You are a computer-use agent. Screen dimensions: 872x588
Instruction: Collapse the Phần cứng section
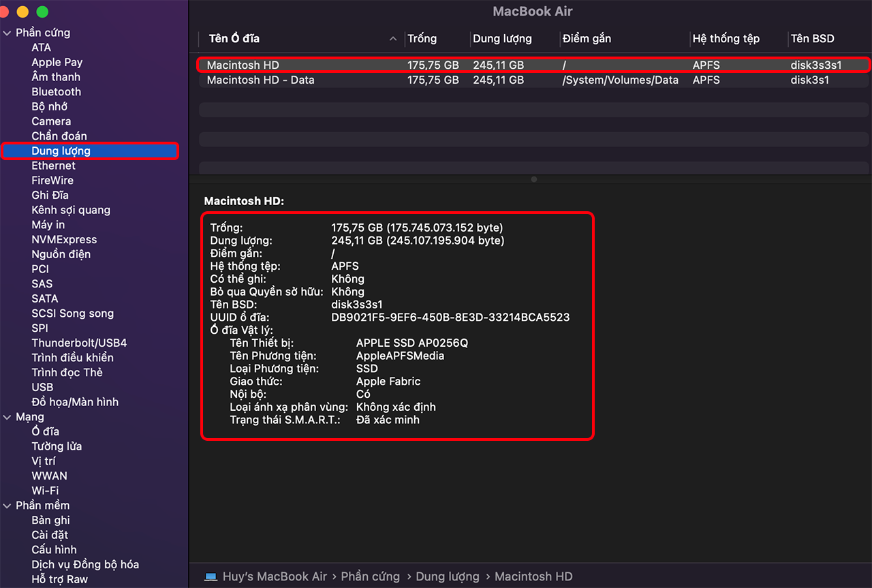pos(7,33)
